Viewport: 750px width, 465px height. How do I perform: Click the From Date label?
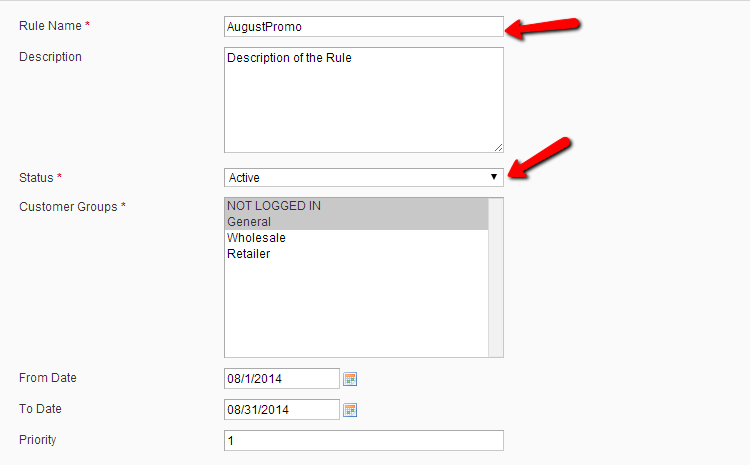tap(48, 378)
